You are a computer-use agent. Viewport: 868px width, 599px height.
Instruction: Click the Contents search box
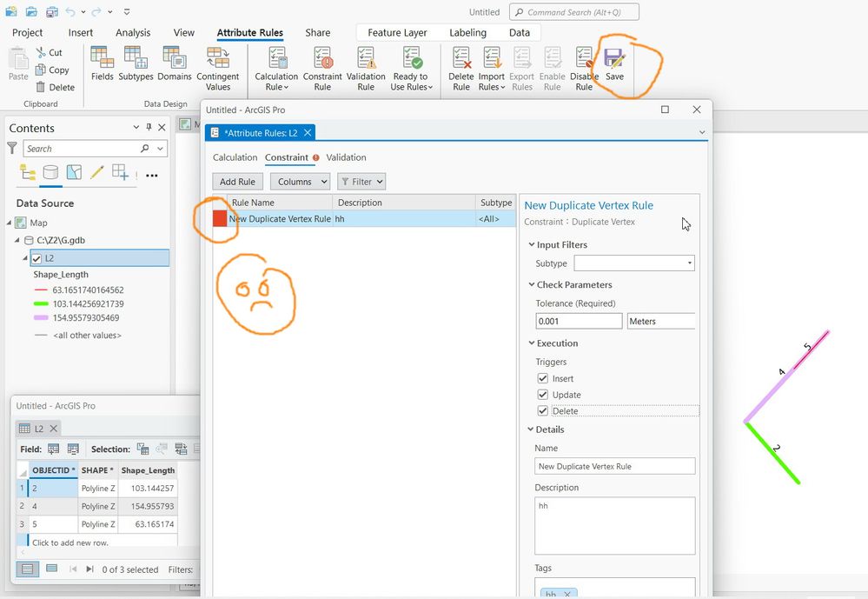click(95, 148)
